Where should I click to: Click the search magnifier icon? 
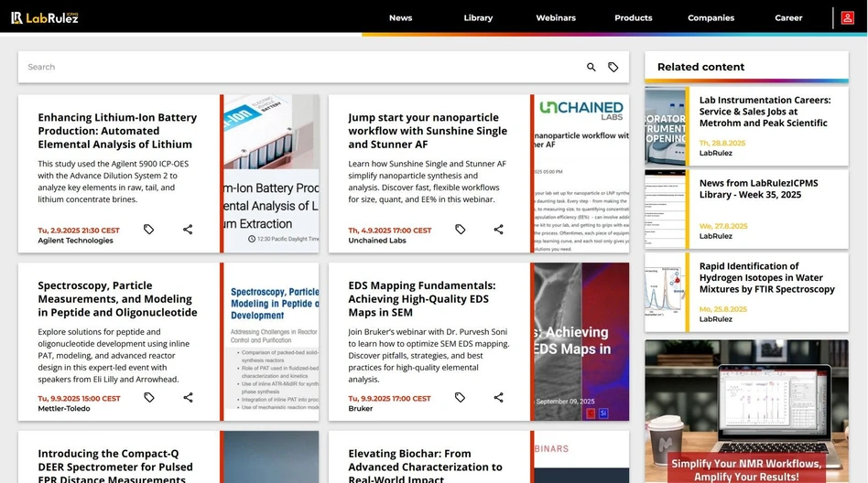click(591, 68)
